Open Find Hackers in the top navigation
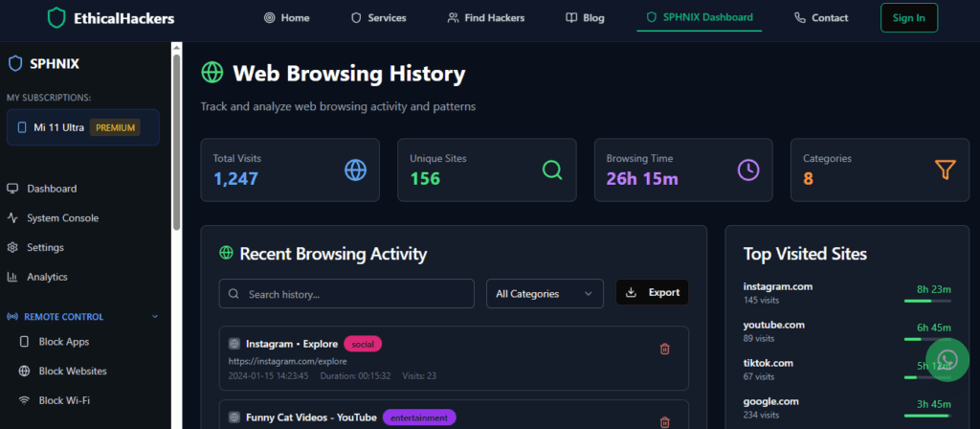The image size is (980, 429). point(486,17)
